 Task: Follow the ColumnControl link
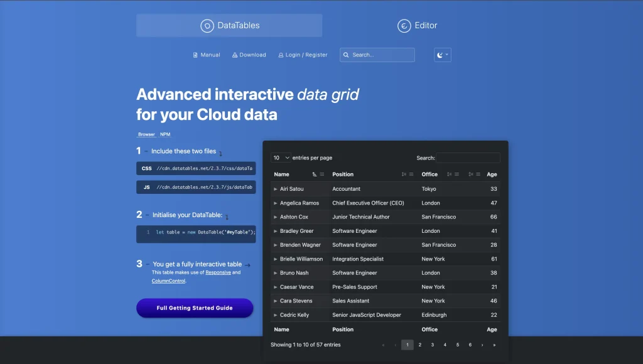(x=168, y=281)
